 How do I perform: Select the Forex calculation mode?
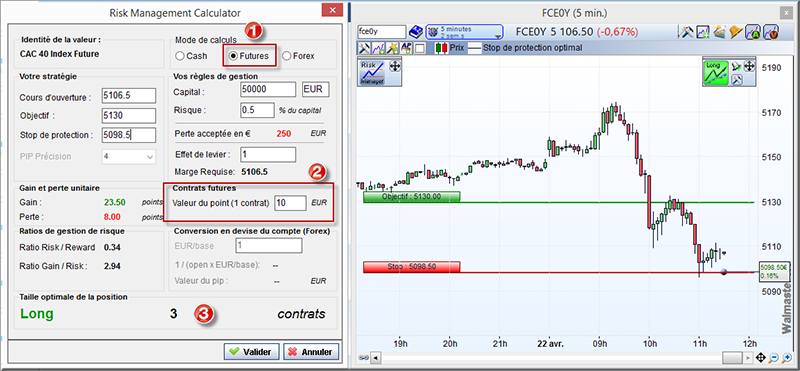[x=299, y=56]
